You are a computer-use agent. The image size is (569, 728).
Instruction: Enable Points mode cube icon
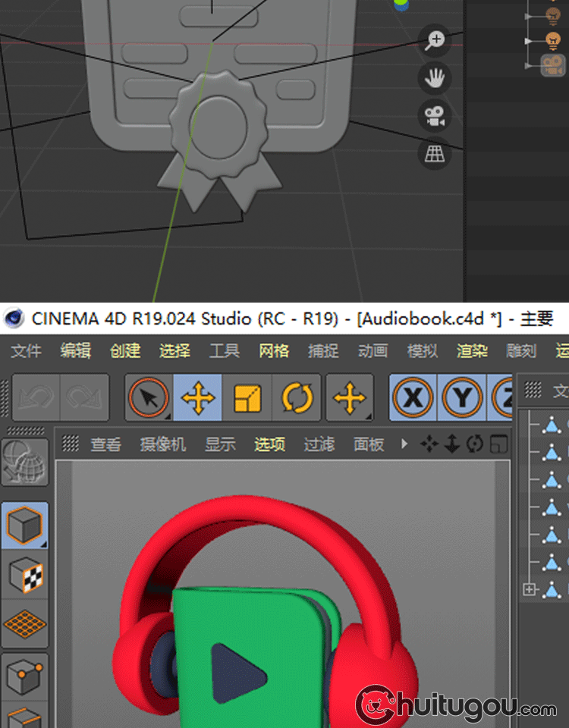tap(25, 677)
